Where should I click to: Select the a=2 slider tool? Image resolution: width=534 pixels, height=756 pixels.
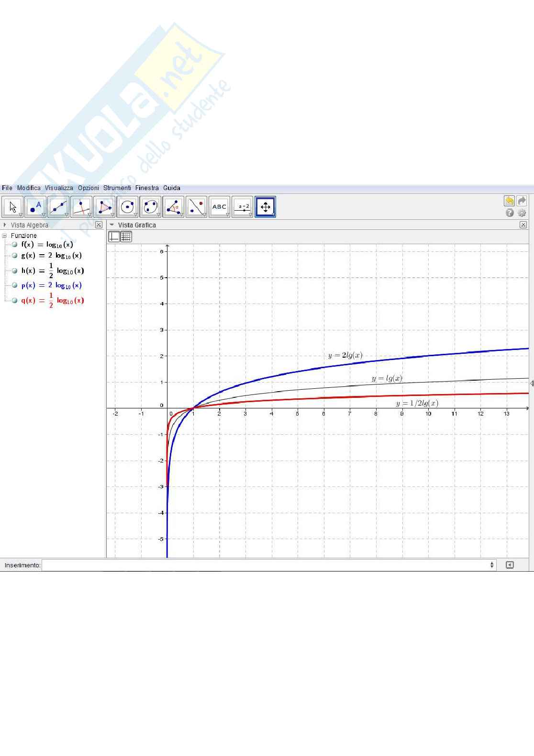(x=243, y=207)
